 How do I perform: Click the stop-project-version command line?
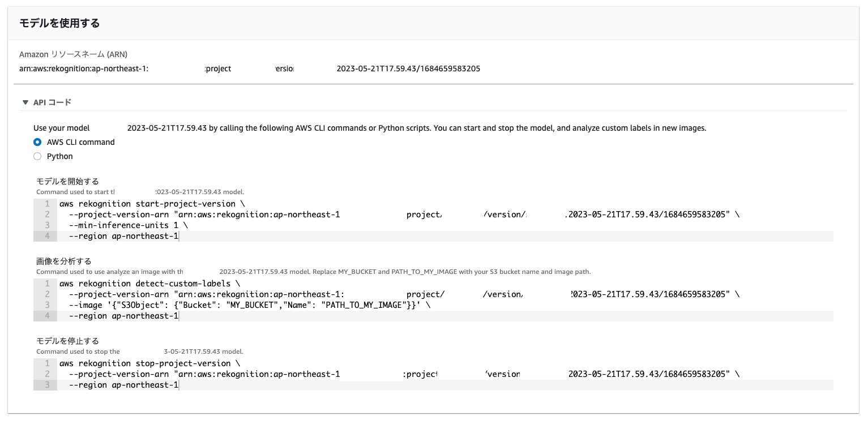(150, 363)
